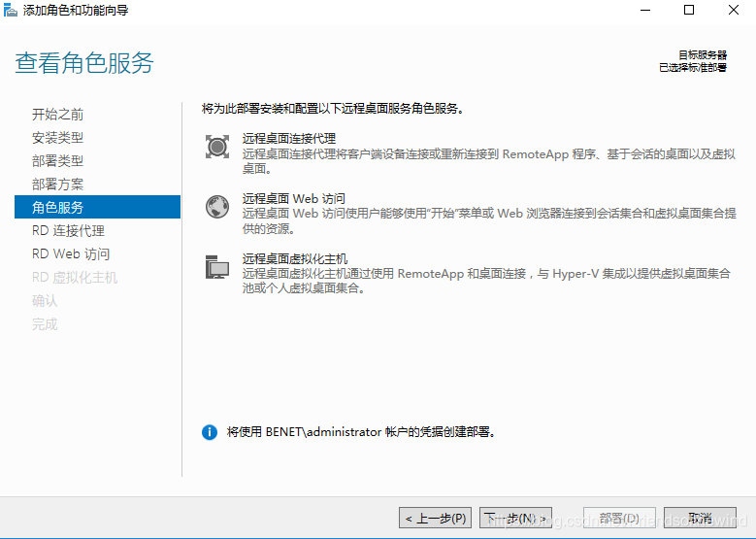
Task: Click the wizard icon in the title bar
Action: pos(10,10)
